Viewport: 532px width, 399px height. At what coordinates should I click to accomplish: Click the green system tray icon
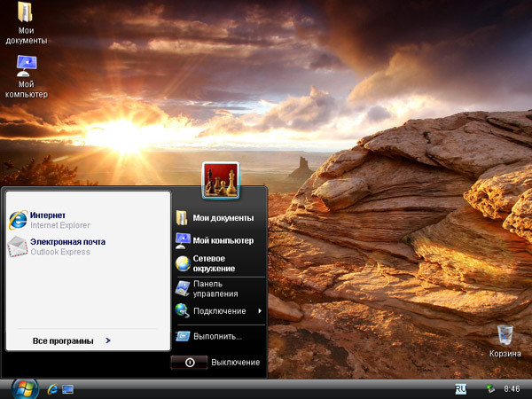[490, 389]
